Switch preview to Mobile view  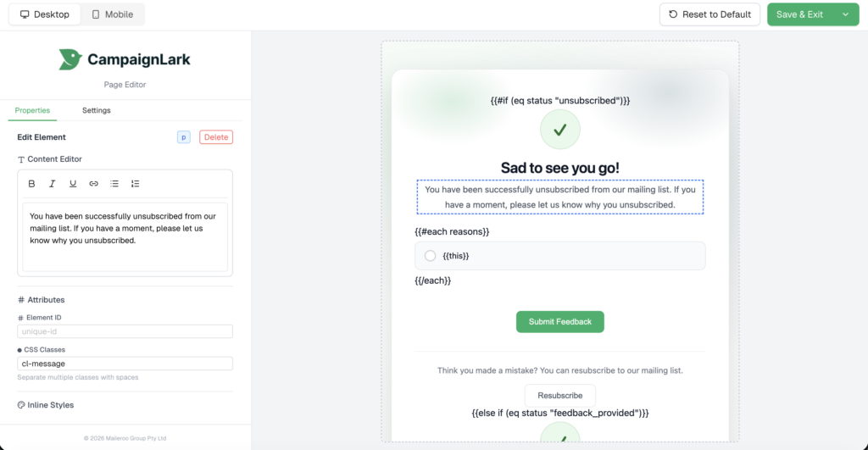(x=113, y=14)
